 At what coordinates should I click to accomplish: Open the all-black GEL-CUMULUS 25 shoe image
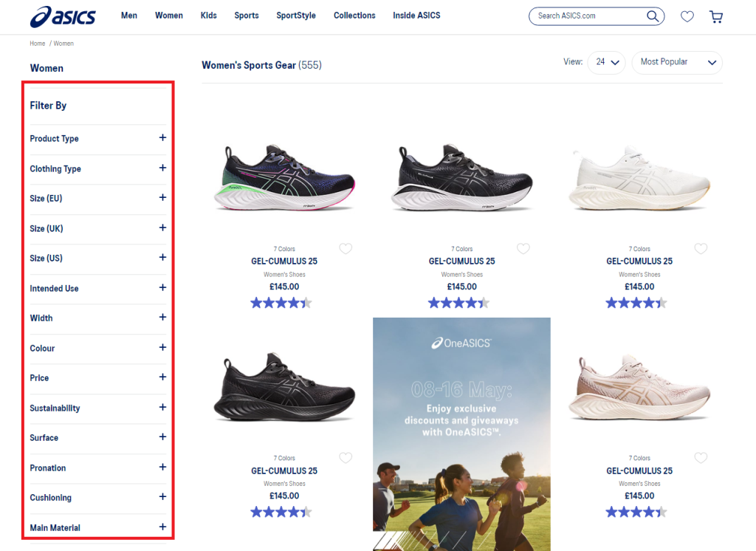pos(284,387)
